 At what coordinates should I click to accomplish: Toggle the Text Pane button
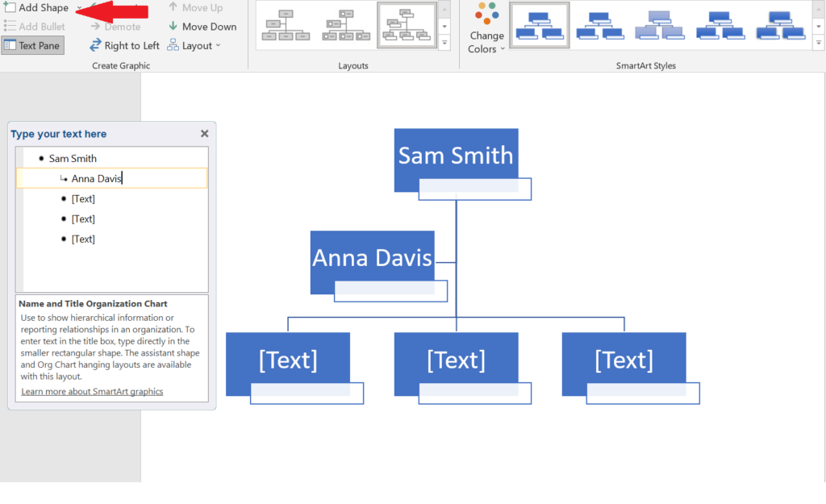(x=32, y=45)
